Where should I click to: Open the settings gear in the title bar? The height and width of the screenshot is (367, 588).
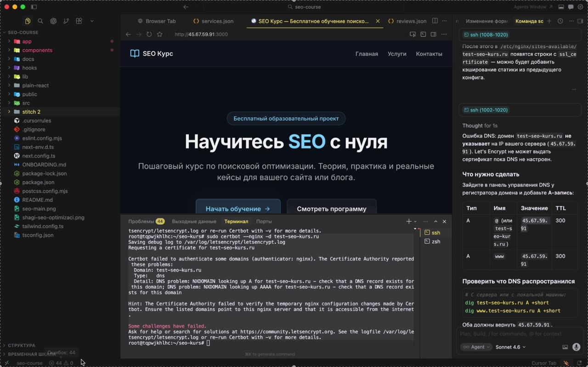click(580, 7)
